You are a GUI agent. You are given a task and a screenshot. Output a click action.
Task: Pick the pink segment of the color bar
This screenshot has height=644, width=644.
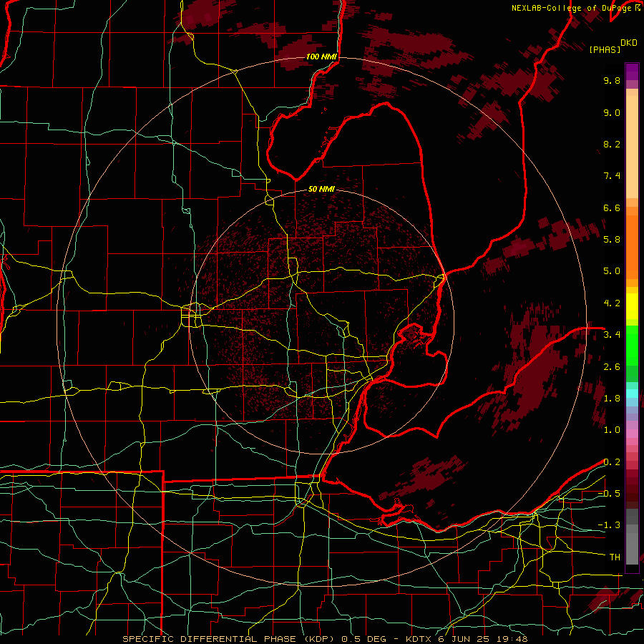tap(632, 434)
